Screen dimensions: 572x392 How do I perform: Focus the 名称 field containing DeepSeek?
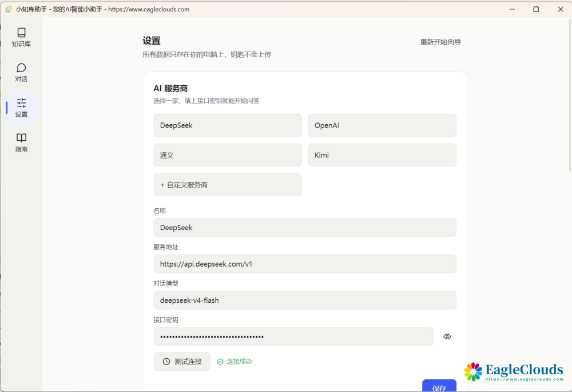coord(305,227)
